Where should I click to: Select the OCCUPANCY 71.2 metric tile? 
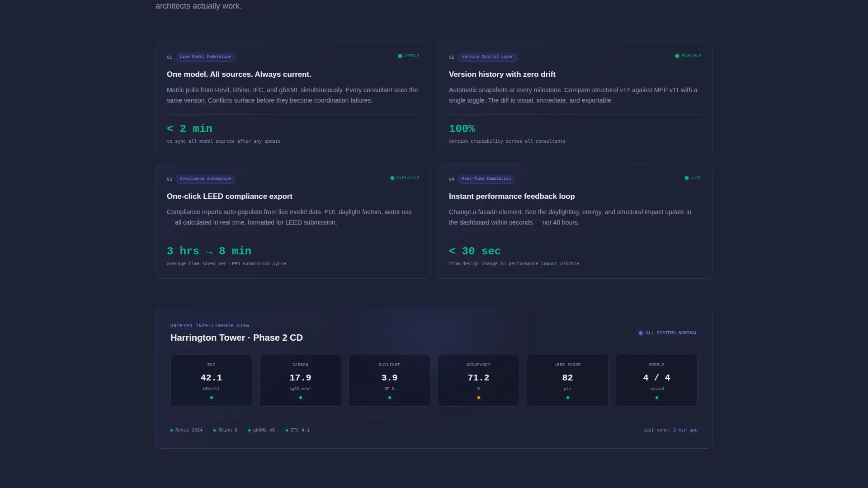[x=478, y=380]
